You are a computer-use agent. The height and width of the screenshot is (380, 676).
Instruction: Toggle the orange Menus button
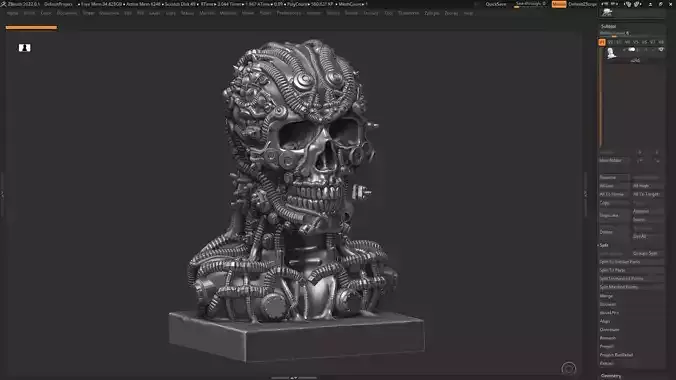559,4
